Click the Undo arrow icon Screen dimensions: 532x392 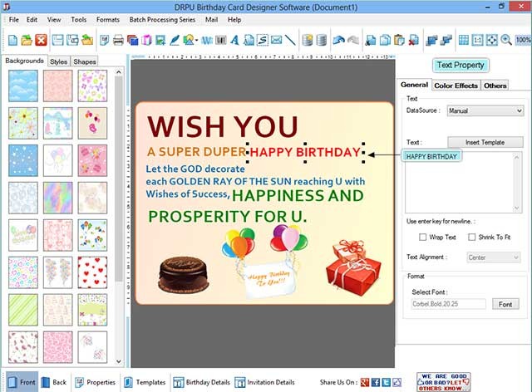338,40
